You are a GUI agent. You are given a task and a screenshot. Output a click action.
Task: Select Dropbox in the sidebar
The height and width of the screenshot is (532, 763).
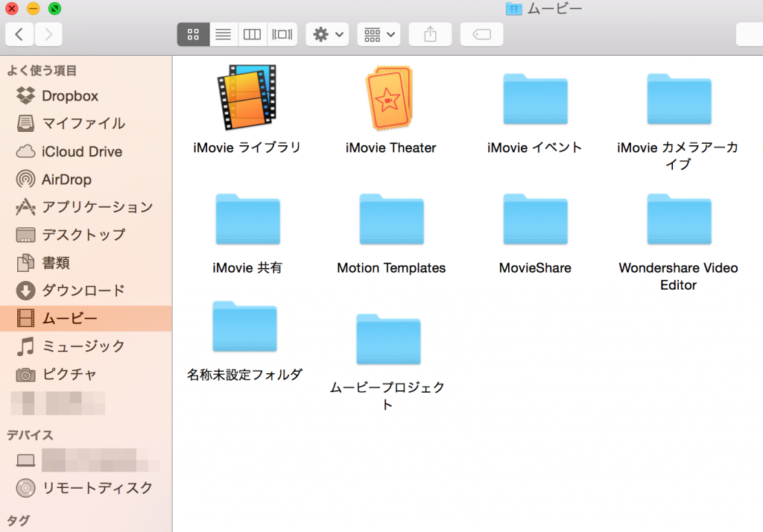click(x=69, y=95)
